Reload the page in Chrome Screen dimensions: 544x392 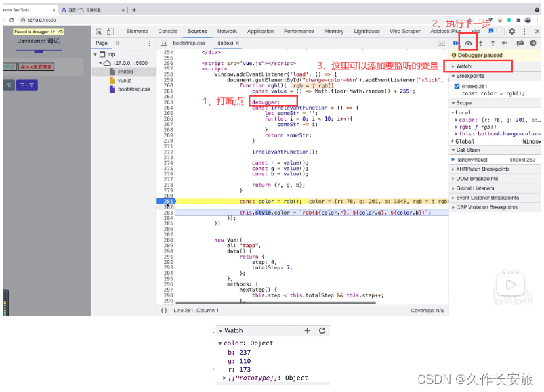pyautogui.click(x=12, y=20)
